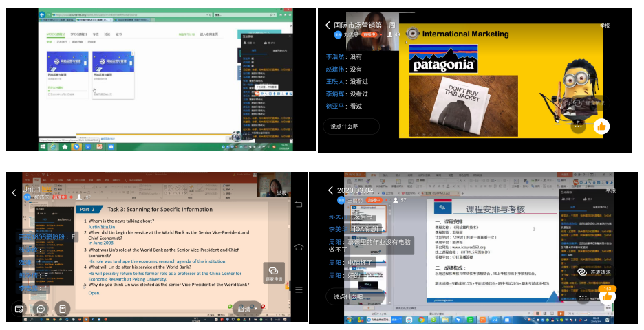Go back in the MOOC browser window
644x330 pixels.
(x=42, y=14)
